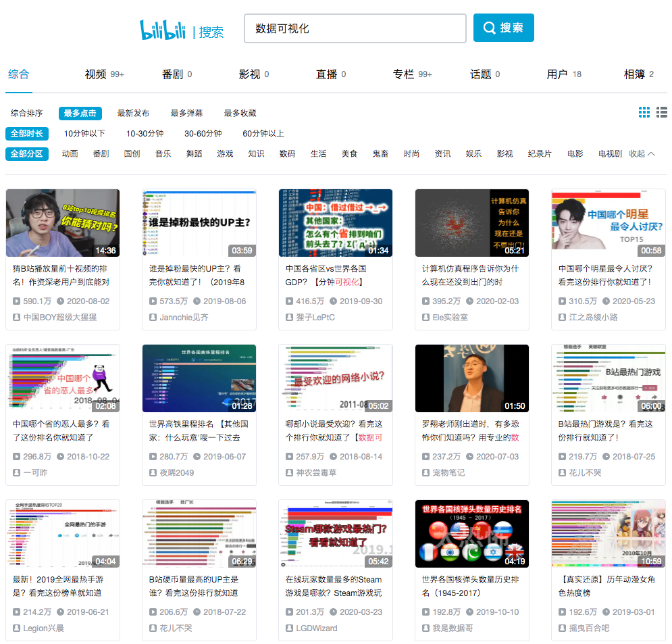
Task: Switch to list view layout icon
Action: pos(662,112)
